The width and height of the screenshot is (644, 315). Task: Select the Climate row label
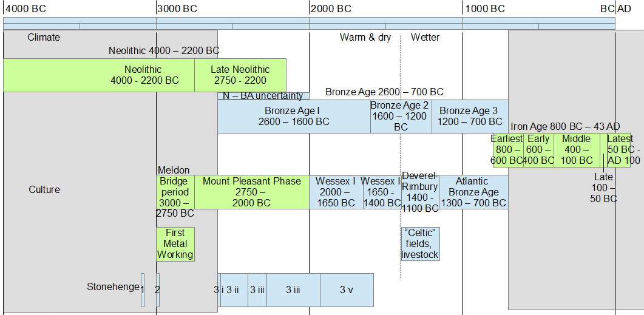coord(44,38)
